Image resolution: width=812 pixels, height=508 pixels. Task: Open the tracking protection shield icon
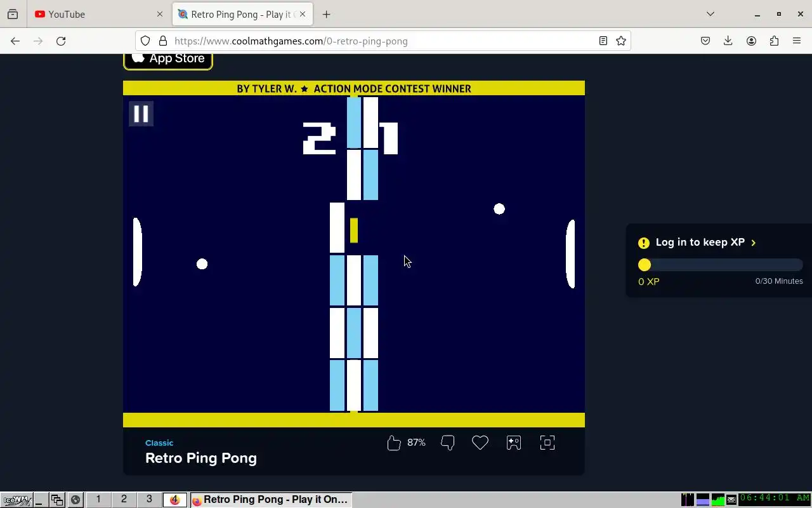[x=145, y=41]
